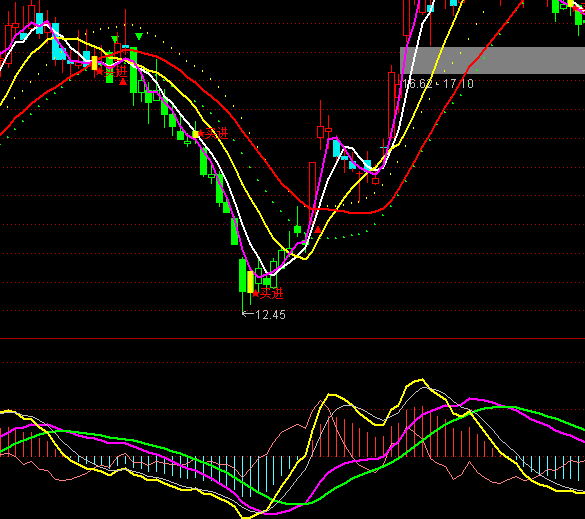Click the arrow pointing to the 12.45 low
Image resolution: width=585 pixels, height=519 pixels.
(248, 314)
